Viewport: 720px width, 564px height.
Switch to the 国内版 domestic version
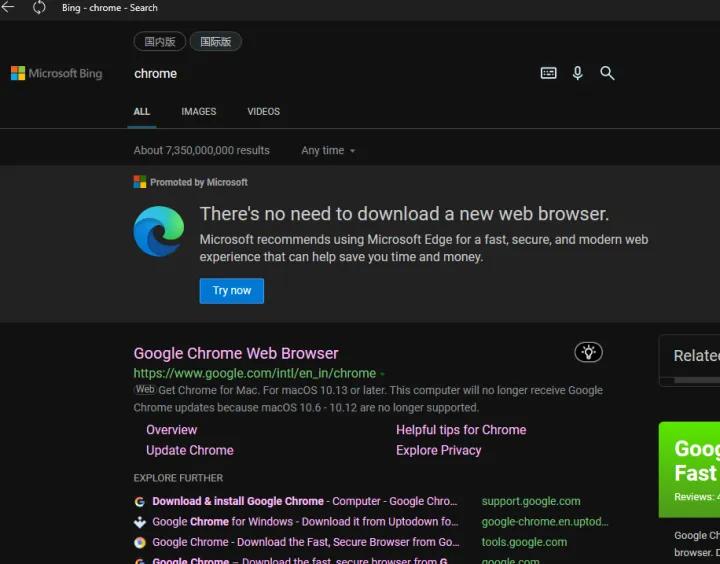click(x=159, y=42)
